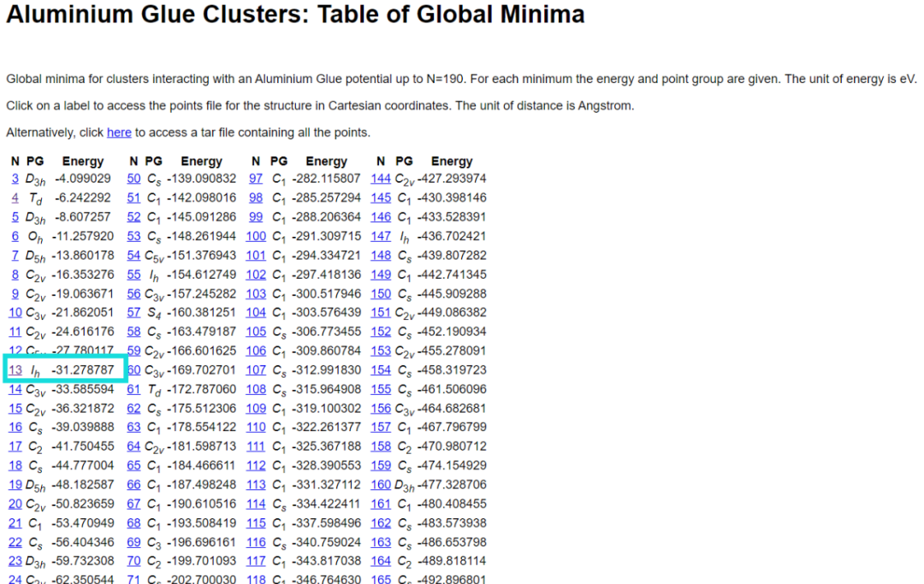Screen dimensions: 924x584
Task: Click cluster link 64
Action: pos(133,446)
